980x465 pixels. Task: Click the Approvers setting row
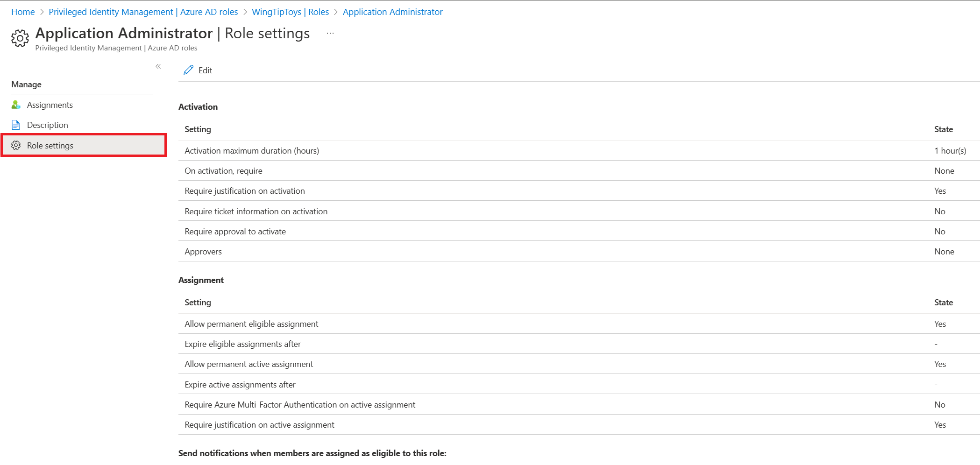[x=579, y=251]
